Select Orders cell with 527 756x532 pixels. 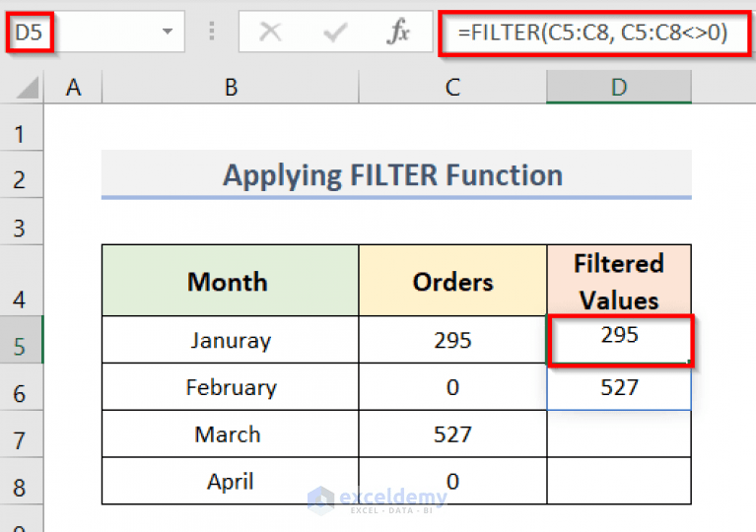(x=452, y=434)
